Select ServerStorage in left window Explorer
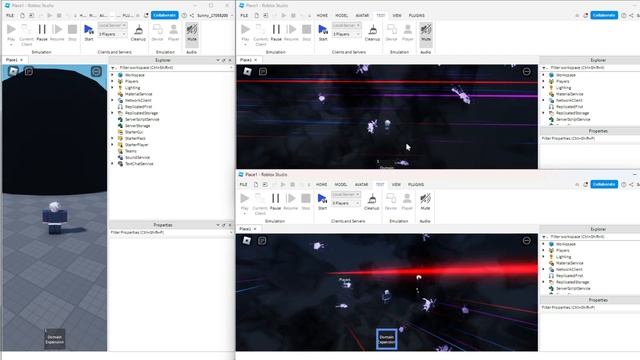Screen dimensions: 640x360 138,126
